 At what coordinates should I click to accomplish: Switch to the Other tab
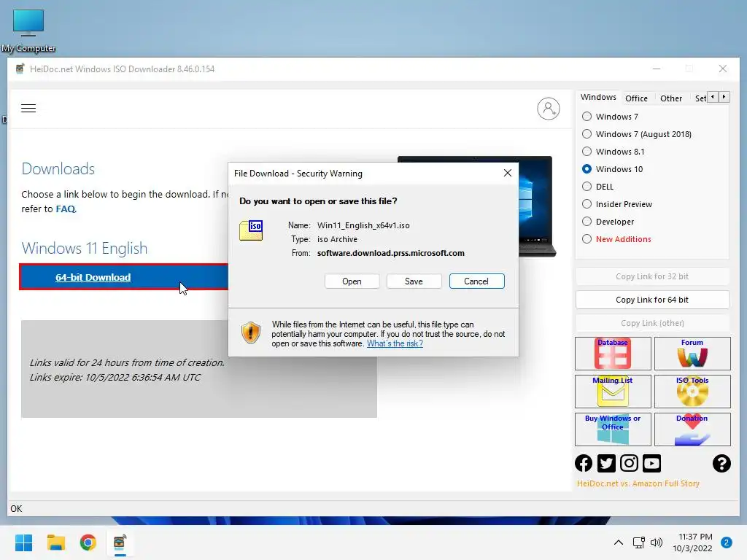coord(671,98)
